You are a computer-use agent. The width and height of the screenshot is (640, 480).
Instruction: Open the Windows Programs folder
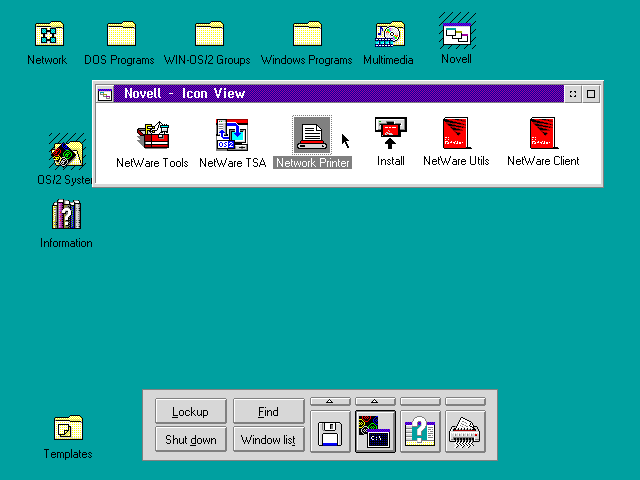307,34
